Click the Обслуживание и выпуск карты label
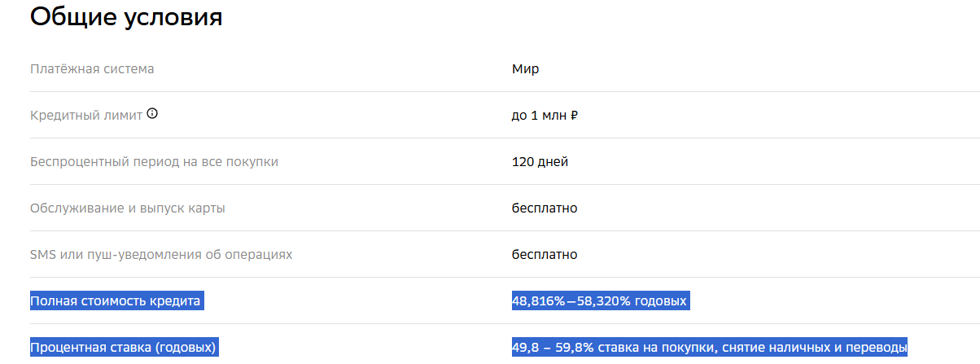Image resolution: width=980 pixels, height=364 pixels. tap(128, 208)
